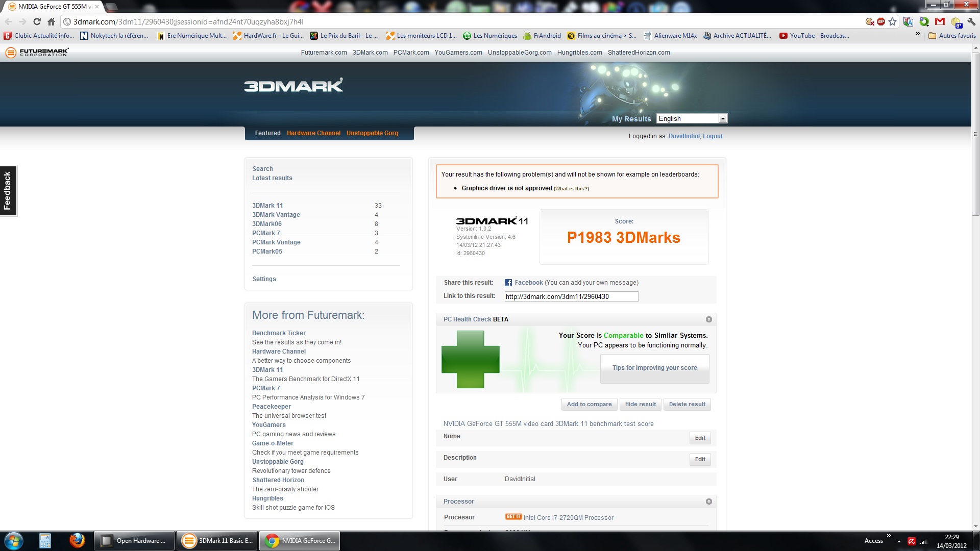
Task: Open PCMark05 results in the sidebar
Action: [266, 252]
